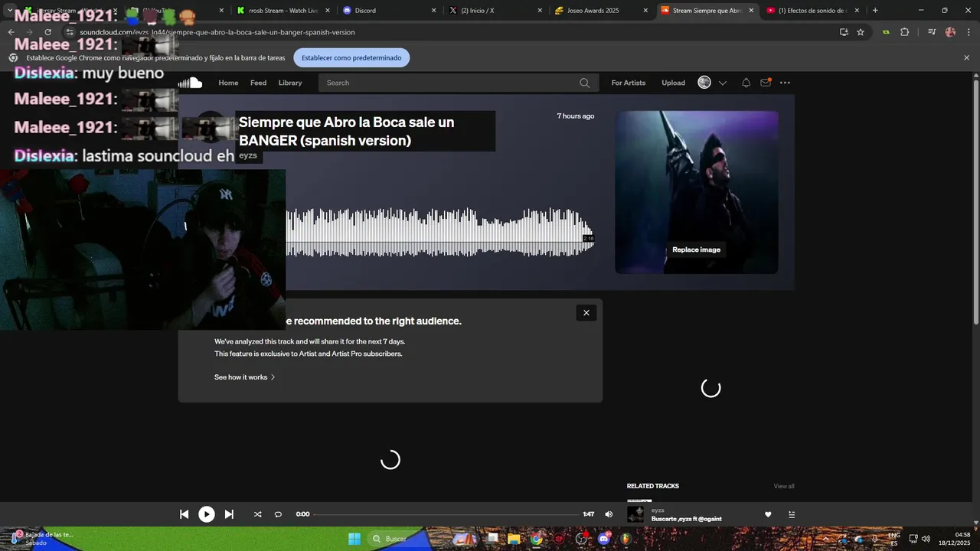Screen dimensions: 980x551
Task: Open the Library page
Action: 290,83
